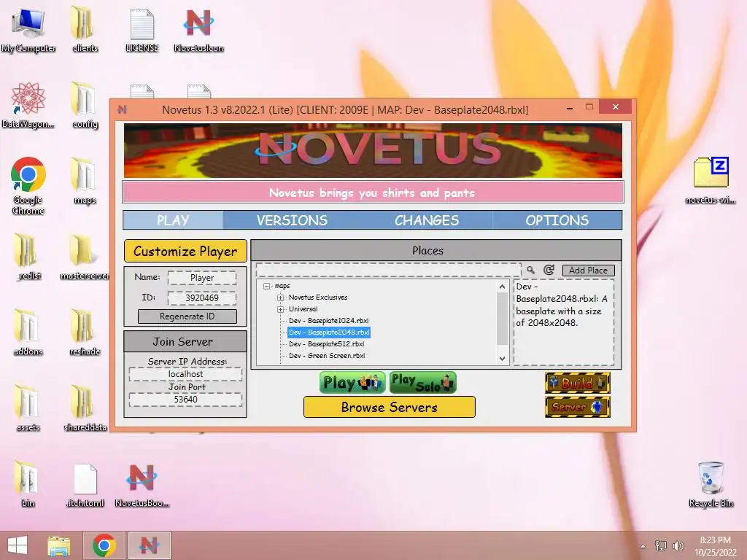Click the Novetus taskbar icon
Viewport: 747px width, 560px height.
[x=149, y=545]
